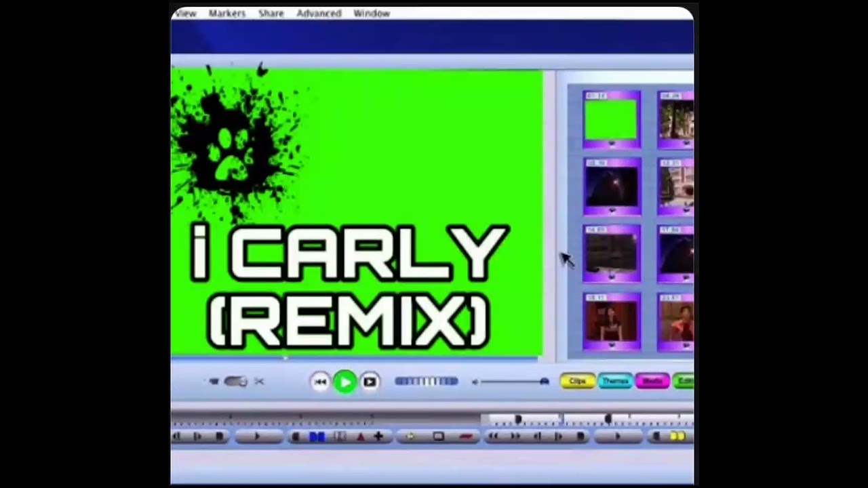The image size is (868, 488).
Task: Open dropdown arrow under dark sparkle clip
Action: 612,210
